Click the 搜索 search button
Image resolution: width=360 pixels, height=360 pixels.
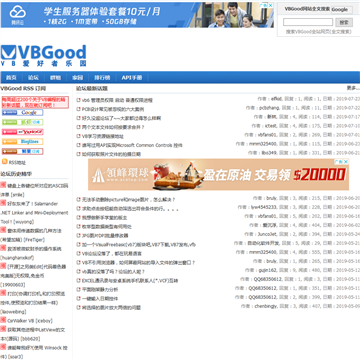(x=344, y=22)
